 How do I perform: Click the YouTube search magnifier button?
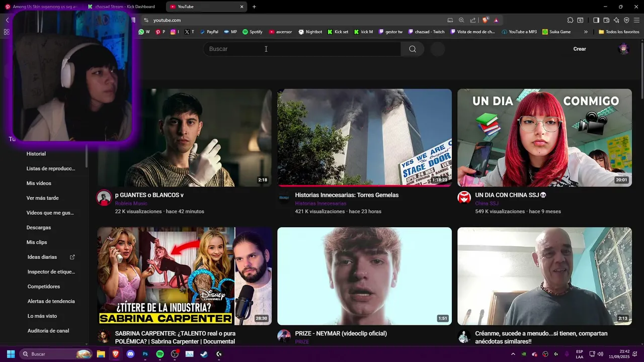tap(413, 49)
